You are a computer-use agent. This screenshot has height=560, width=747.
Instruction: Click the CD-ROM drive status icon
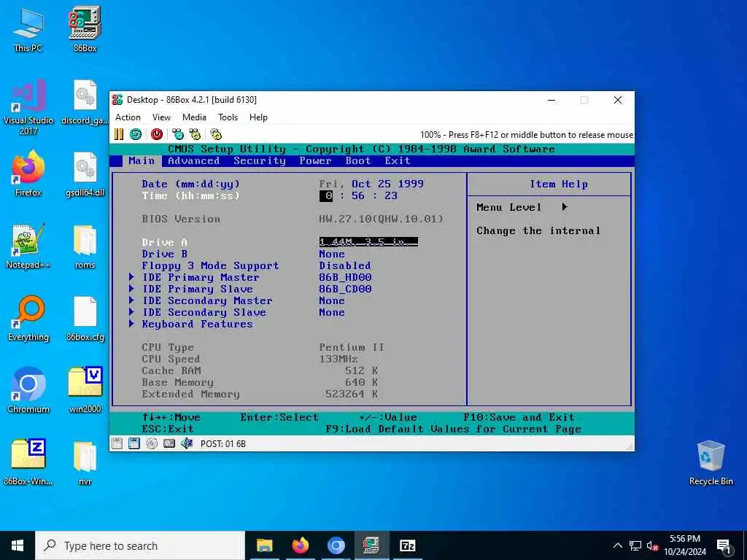[152, 443]
